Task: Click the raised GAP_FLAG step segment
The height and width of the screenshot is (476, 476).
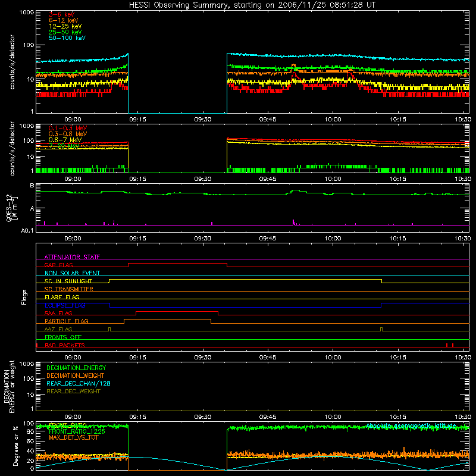Action: click(x=177, y=263)
